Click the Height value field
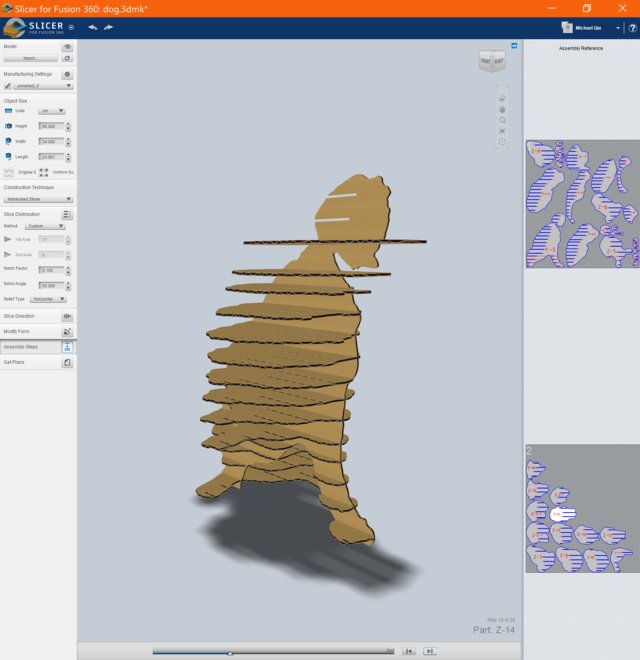Screen dimensions: 640x660 click(x=51, y=126)
